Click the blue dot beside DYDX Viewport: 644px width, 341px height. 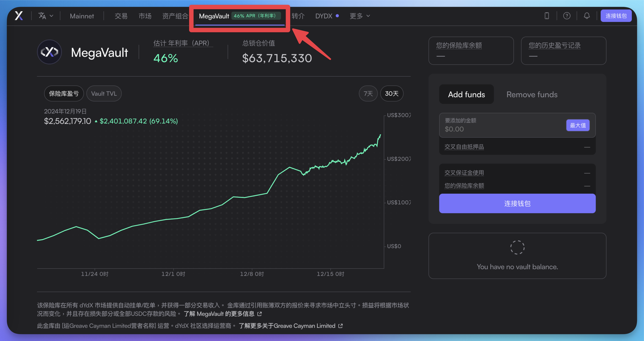pyautogui.click(x=337, y=16)
